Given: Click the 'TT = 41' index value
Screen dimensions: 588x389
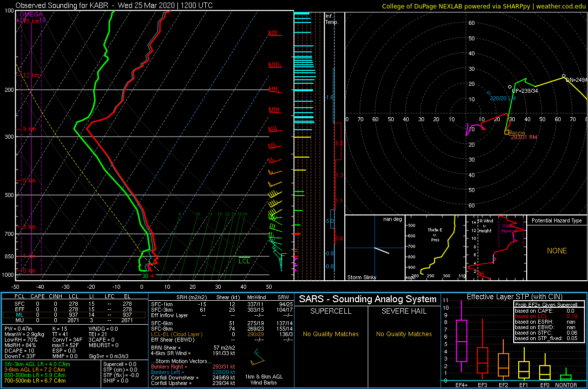Looking at the screenshot, I should (61, 335).
